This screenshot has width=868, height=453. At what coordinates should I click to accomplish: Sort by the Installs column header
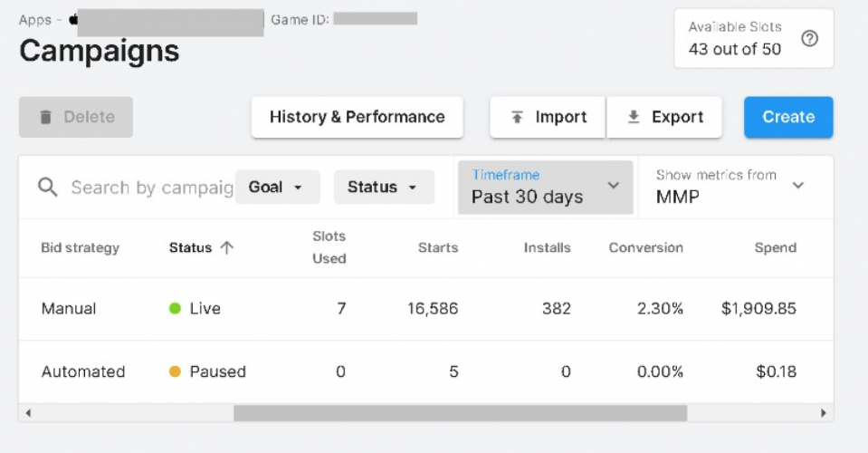(x=547, y=247)
